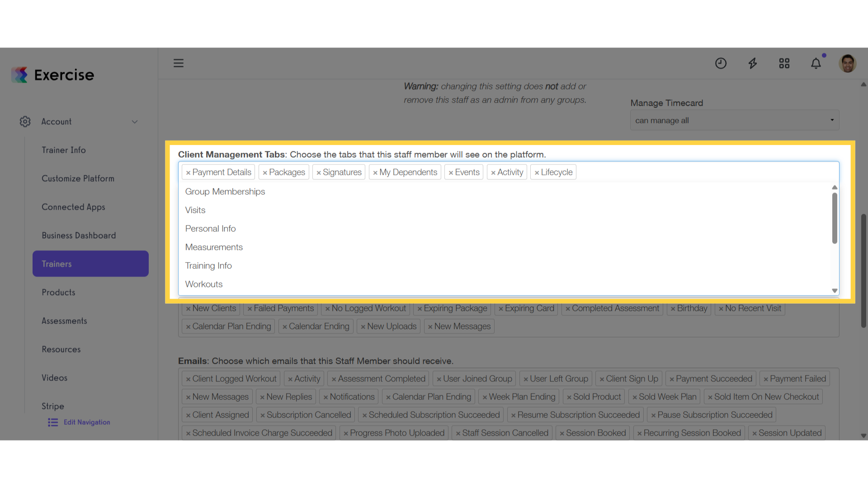
Task: Select Personal Info from the dropdown list
Action: pos(505,229)
